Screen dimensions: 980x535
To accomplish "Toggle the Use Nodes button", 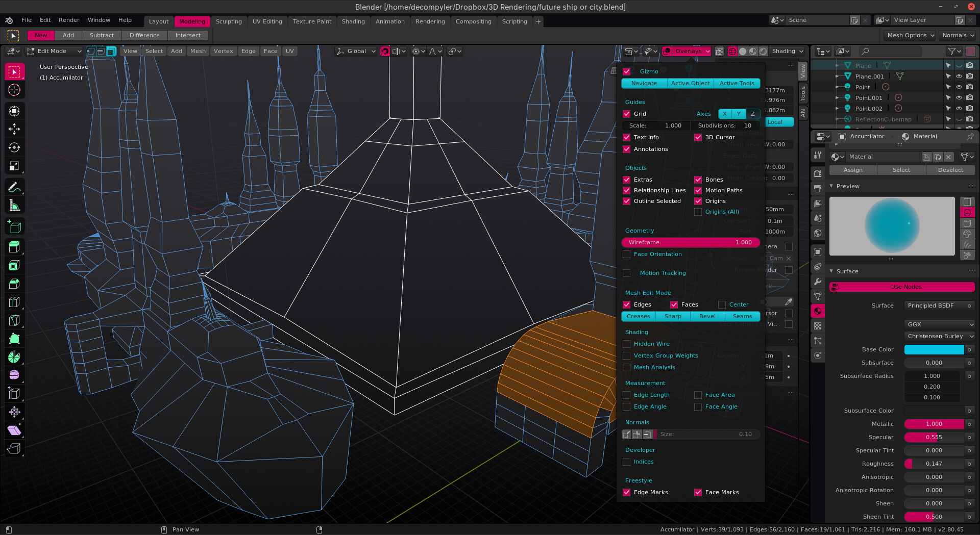I will [x=902, y=287].
